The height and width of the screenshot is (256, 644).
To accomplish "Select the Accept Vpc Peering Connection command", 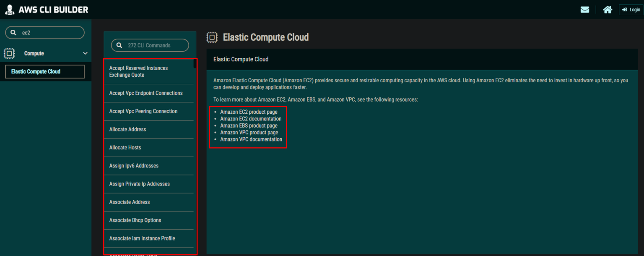I will tap(143, 111).
